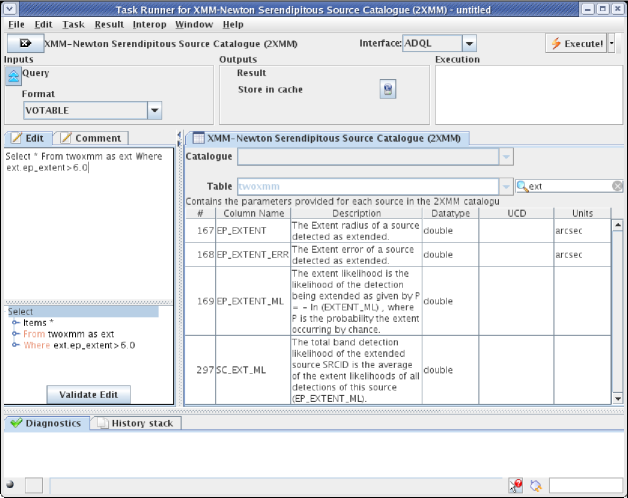Select the XMM-Newton catalogue table tab
The height and width of the screenshot is (498, 628).
coord(327,138)
